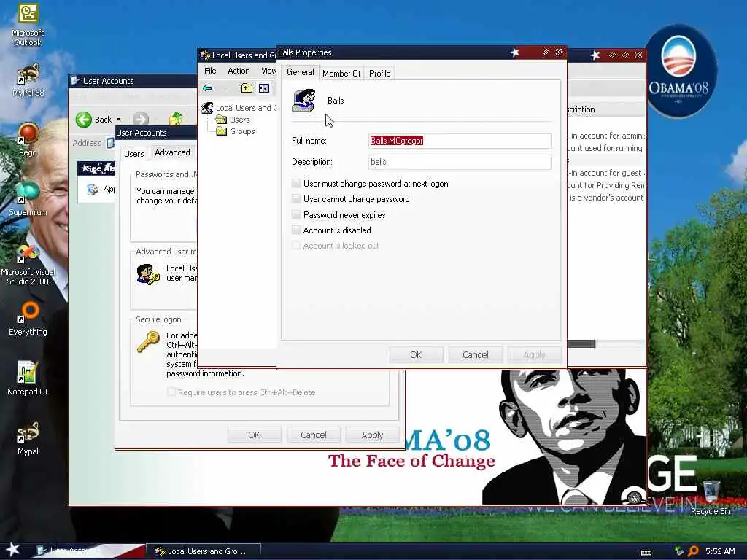
Task: Click Local Users and Groups taskbar button
Action: point(204,551)
